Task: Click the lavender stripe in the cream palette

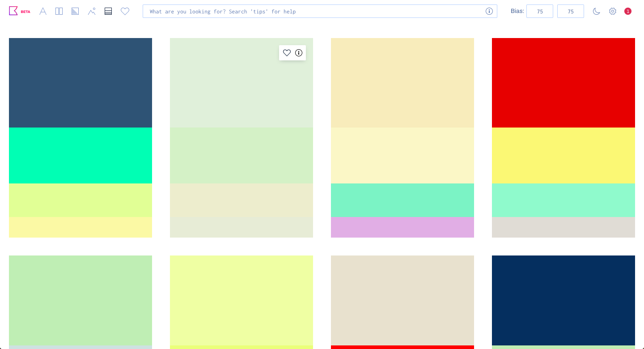Action: tap(402, 227)
